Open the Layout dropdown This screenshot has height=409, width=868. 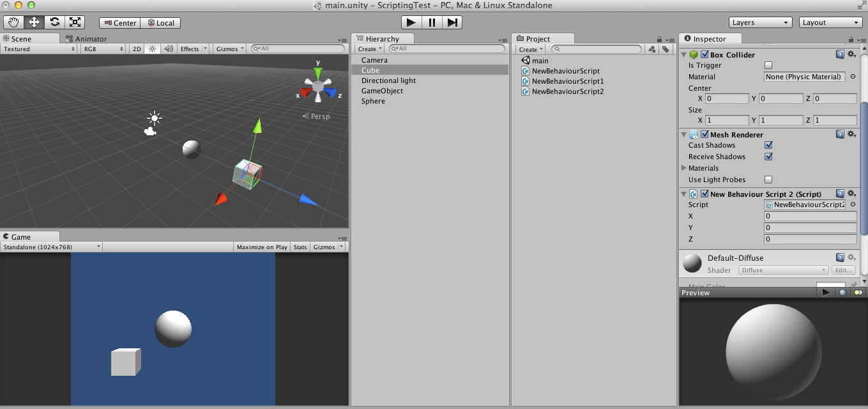(x=831, y=22)
